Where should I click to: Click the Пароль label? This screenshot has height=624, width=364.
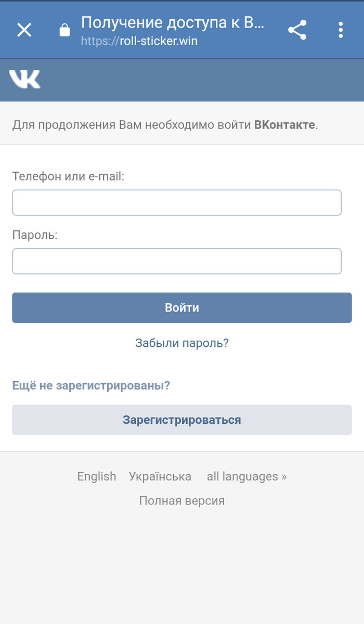pos(35,235)
